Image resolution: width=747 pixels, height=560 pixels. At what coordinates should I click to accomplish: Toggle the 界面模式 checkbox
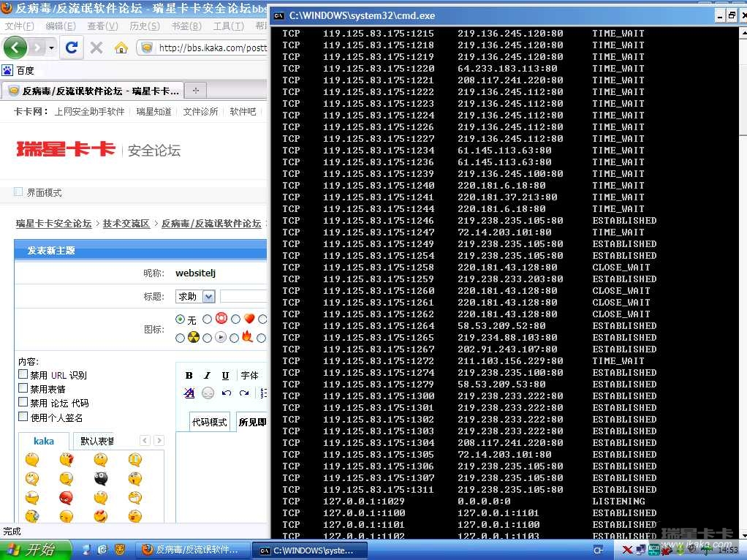pos(18,192)
